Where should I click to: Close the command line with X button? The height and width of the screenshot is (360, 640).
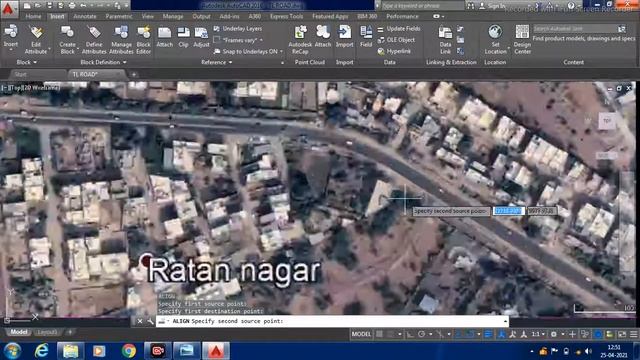(140, 321)
